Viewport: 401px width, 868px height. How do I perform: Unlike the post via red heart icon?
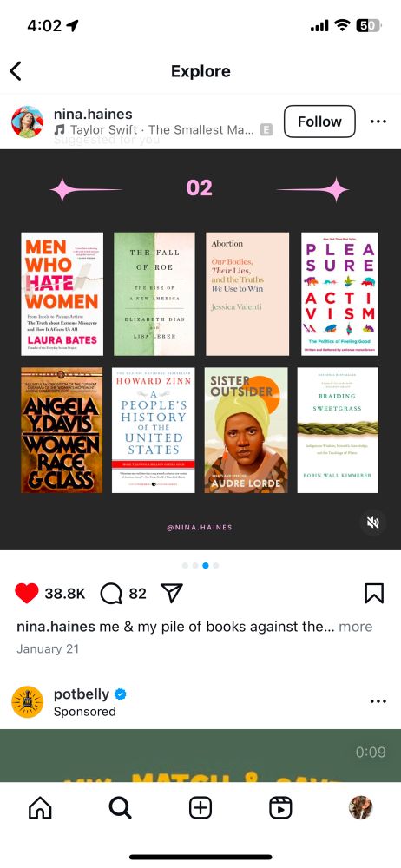27,594
